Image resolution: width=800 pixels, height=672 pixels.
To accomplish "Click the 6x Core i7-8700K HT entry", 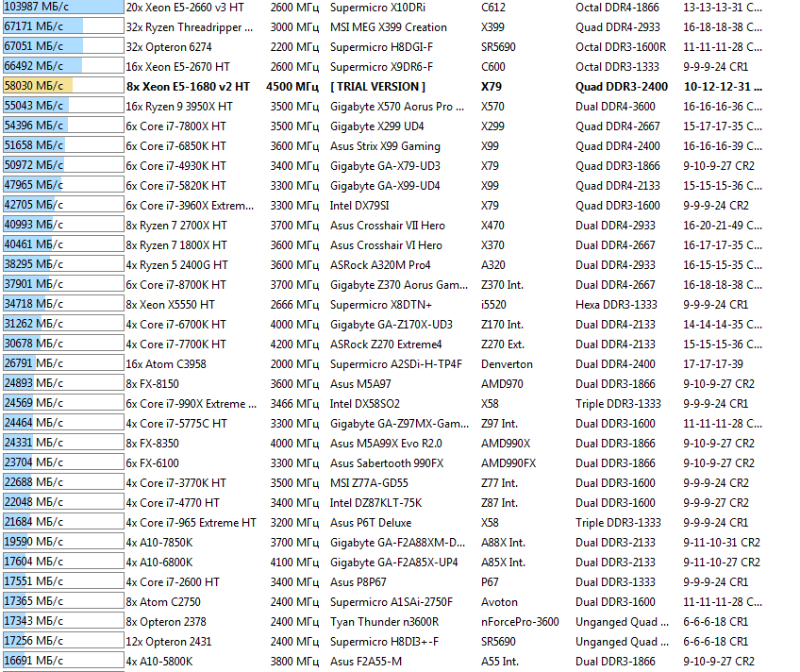I will (x=176, y=286).
